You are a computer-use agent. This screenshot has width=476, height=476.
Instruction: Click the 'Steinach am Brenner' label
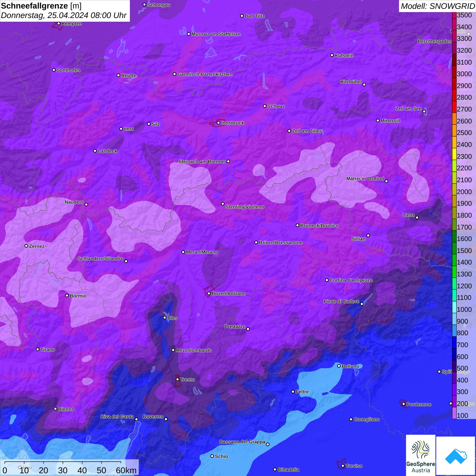pyautogui.click(x=202, y=161)
